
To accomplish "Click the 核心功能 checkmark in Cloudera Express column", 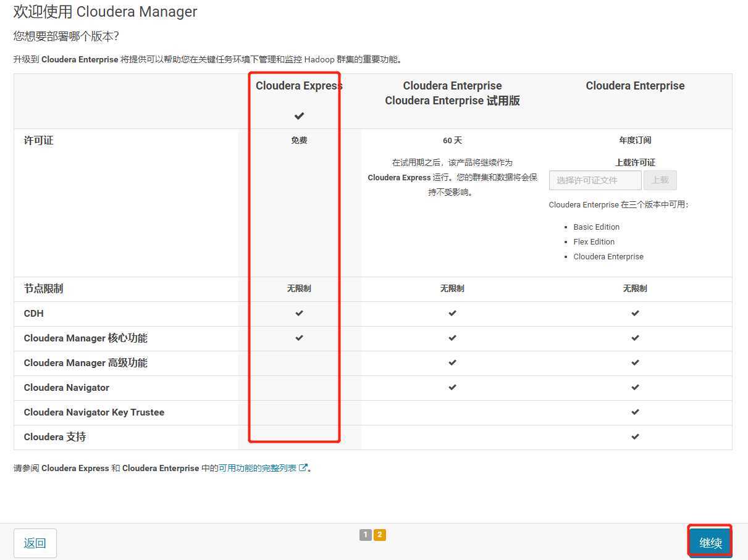I will pos(299,338).
